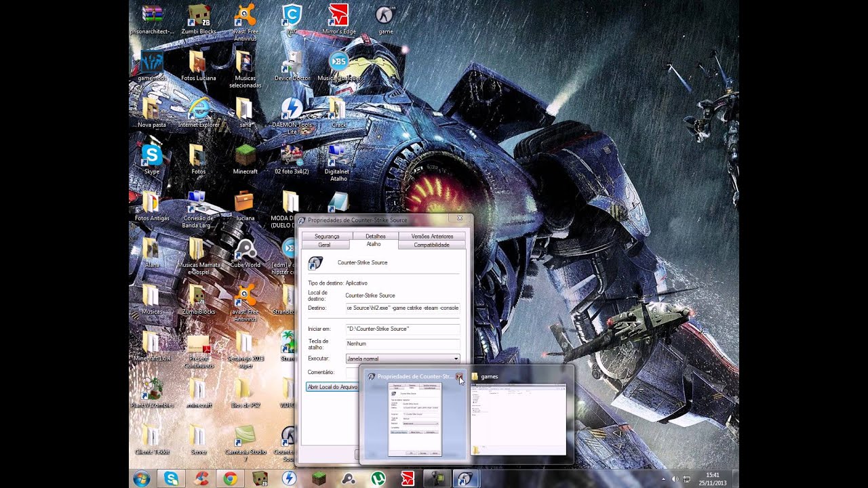Open the Fotos Luciana folder
Screen dimensions: 868x488
(x=198, y=66)
